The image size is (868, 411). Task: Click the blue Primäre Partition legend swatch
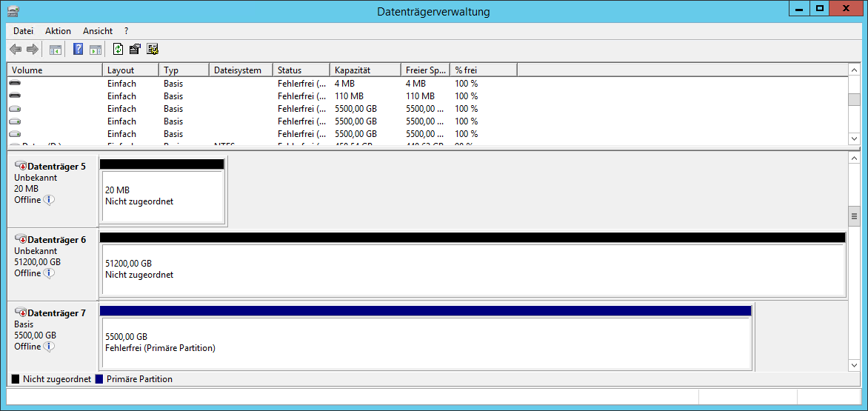(99, 379)
